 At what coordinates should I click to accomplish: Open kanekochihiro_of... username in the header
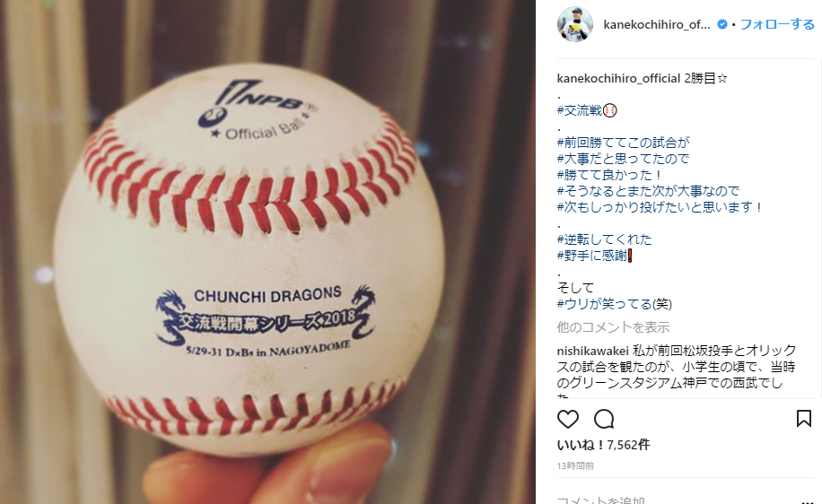tap(657, 24)
